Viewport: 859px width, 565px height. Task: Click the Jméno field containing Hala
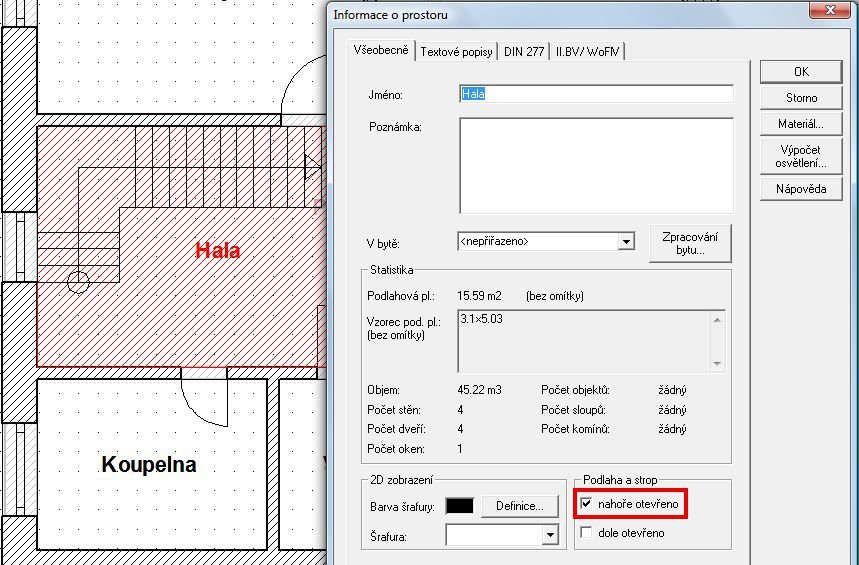click(596, 94)
